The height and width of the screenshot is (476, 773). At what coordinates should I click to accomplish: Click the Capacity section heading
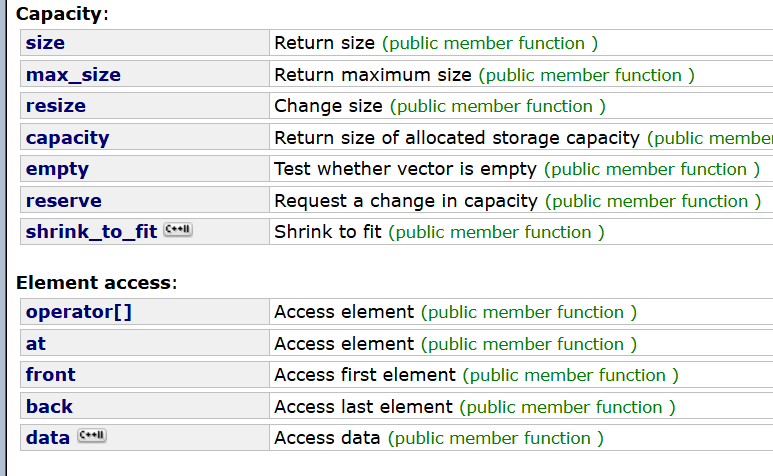(x=59, y=14)
